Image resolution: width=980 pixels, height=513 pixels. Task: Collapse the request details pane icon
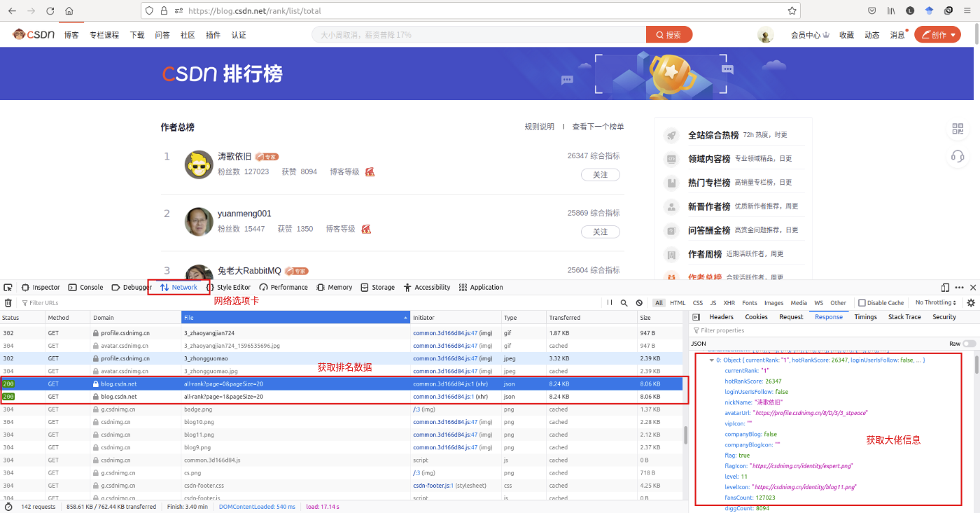696,317
